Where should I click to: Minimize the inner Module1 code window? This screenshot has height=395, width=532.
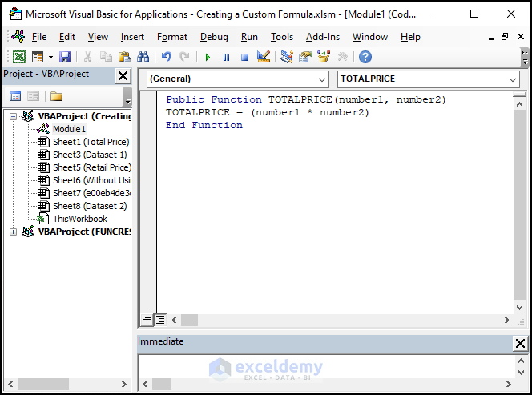491,38
